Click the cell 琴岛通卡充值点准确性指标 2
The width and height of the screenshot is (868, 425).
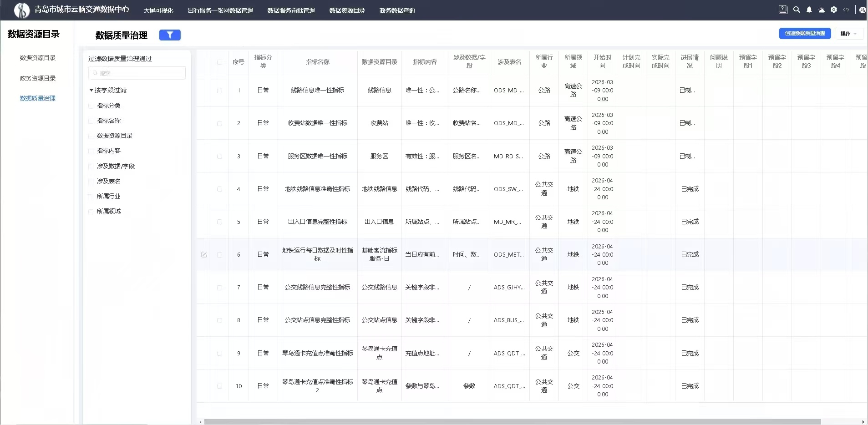[x=318, y=386]
